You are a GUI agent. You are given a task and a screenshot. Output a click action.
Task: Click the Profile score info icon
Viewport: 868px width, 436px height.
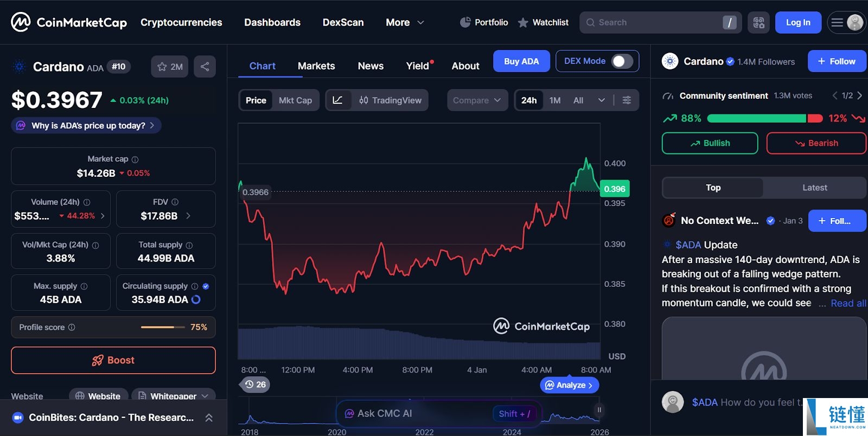pos(72,328)
